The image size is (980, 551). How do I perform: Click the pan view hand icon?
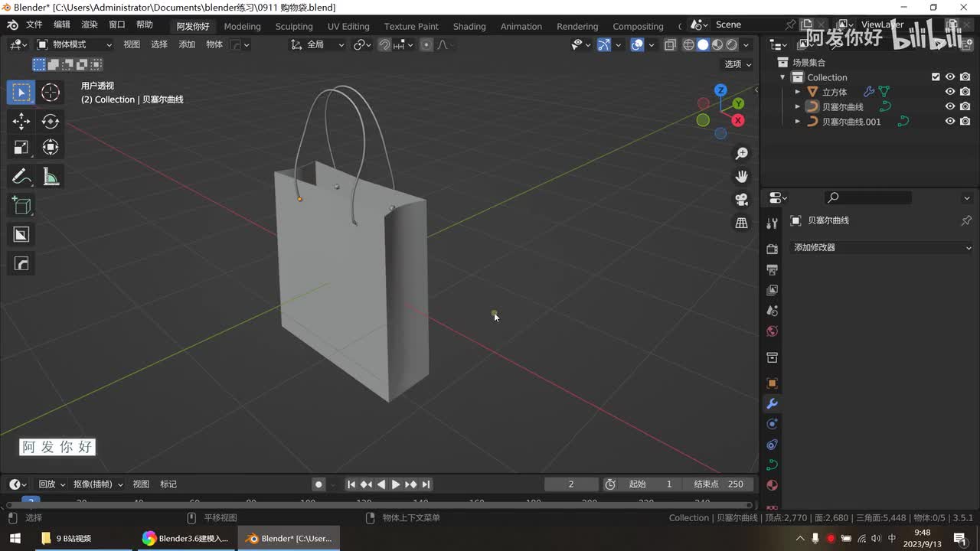tap(741, 177)
